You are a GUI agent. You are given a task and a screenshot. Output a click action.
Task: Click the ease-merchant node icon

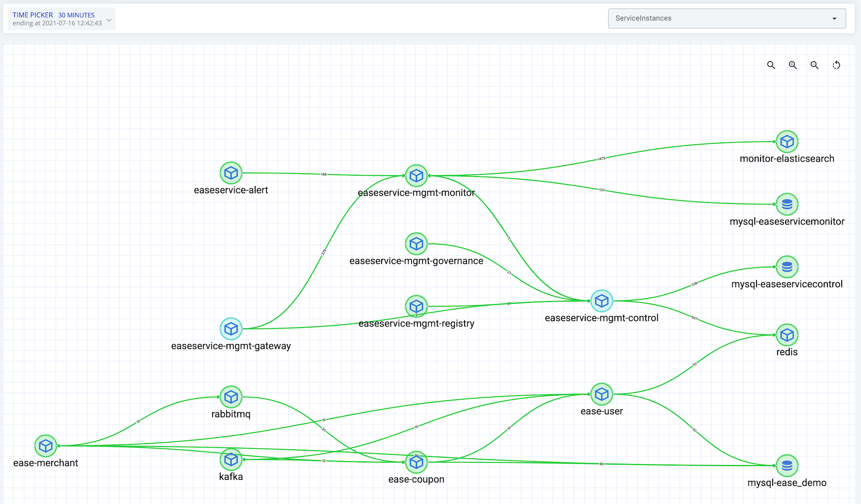click(46, 446)
